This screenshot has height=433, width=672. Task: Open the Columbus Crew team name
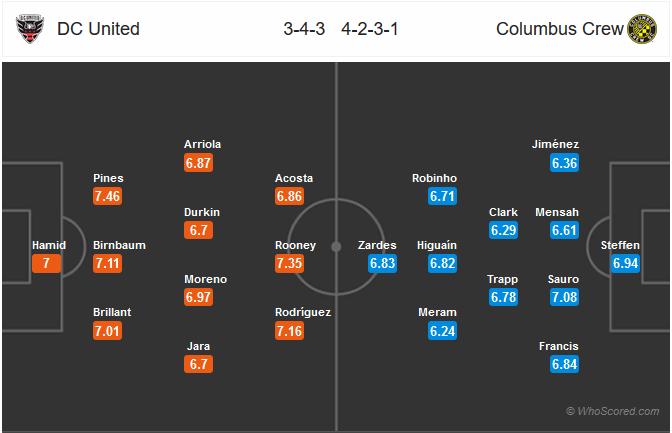(x=559, y=29)
